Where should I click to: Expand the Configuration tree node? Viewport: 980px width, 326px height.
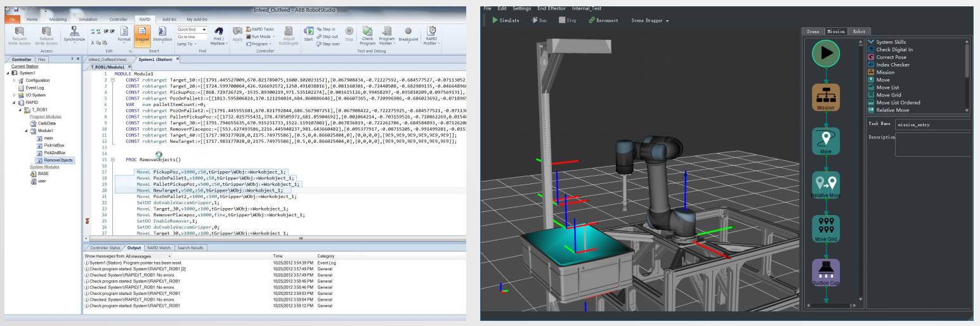tap(15, 81)
